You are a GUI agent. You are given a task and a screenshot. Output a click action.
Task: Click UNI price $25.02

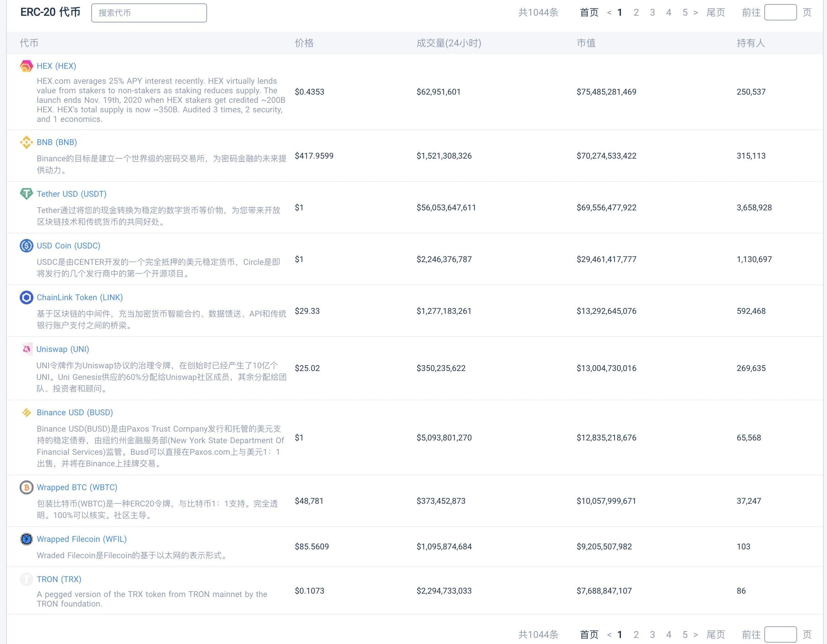pyautogui.click(x=308, y=368)
